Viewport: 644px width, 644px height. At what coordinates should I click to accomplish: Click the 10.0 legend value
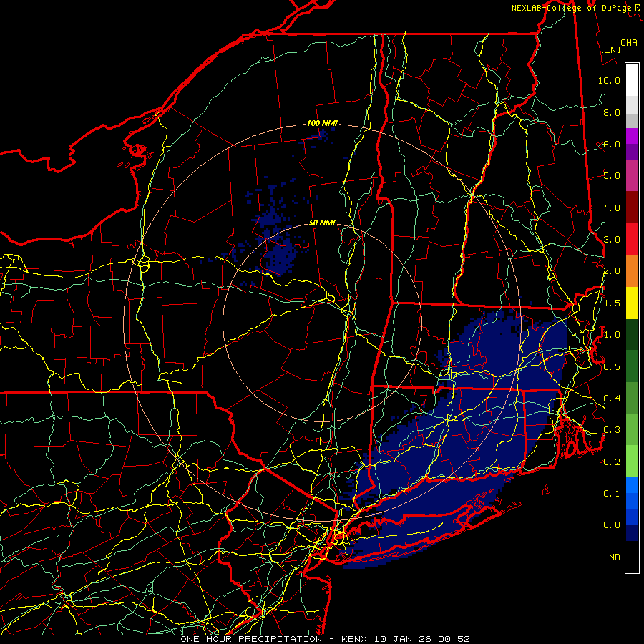click(609, 80)
